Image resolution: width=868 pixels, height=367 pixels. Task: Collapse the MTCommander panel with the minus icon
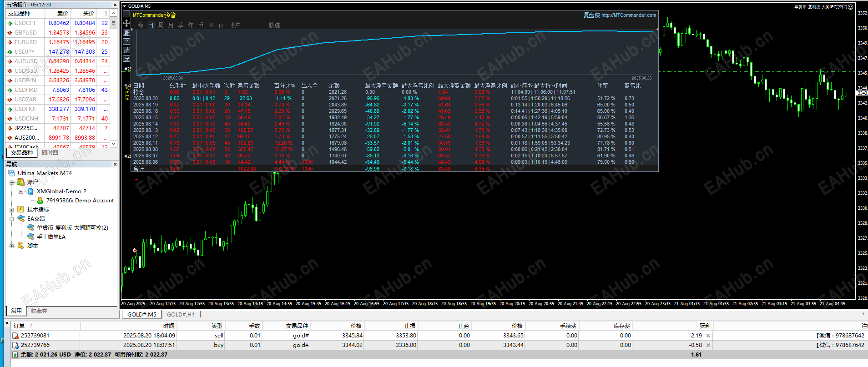click(x=126, y=13)
